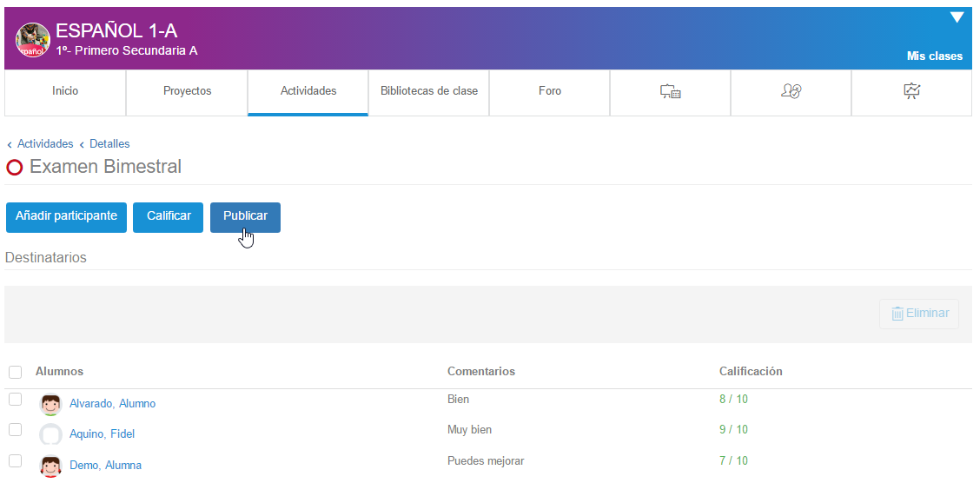Open the student attendance icon tab
Screen dimensions: 980x483
pyautogui.click(x=791, y=91)
